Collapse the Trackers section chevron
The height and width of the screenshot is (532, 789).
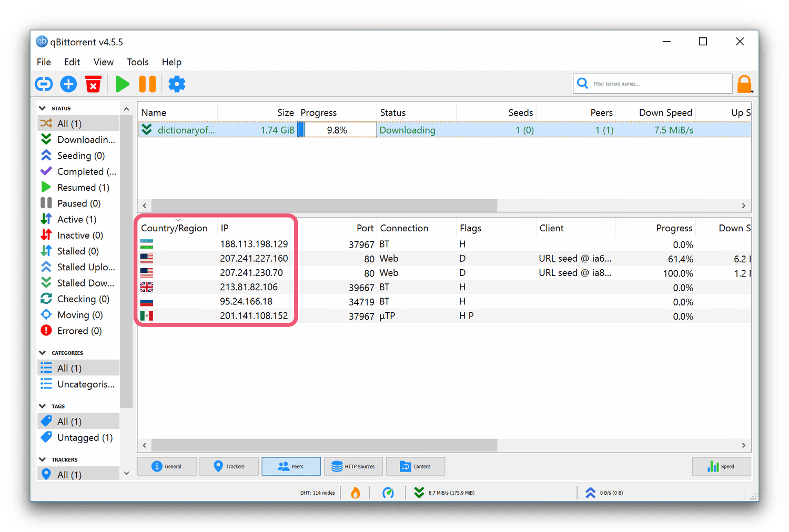click(43, 459)
